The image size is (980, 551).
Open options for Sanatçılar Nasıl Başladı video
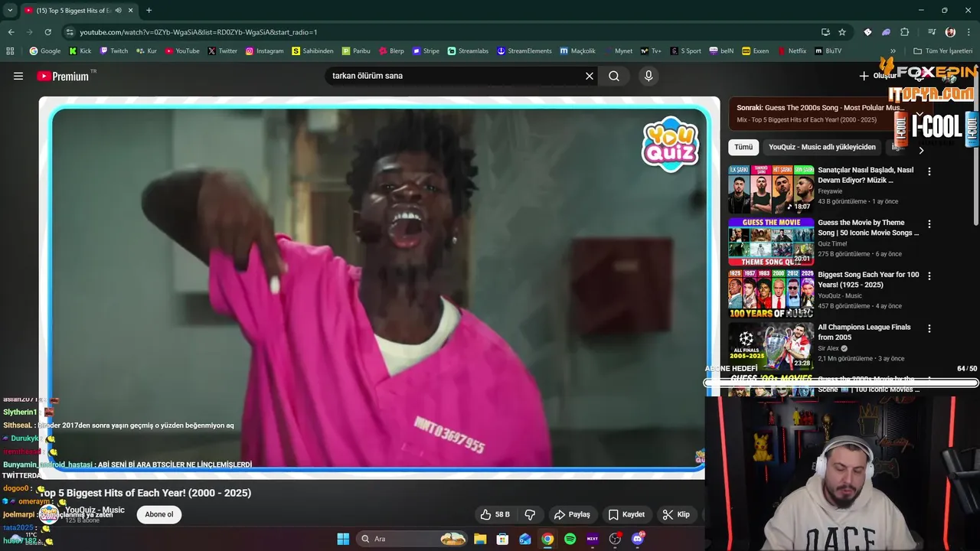tap(929, 172)
